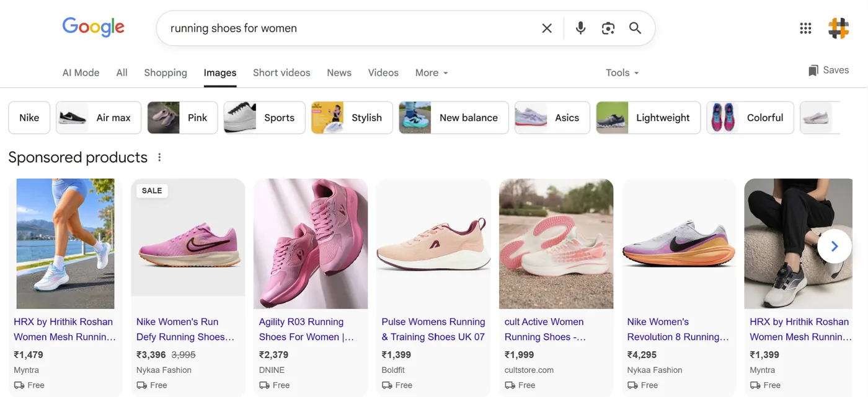This screenshot has width=868, height=397.
Task: Show next sponsored products with arrow
Action: 835,246
